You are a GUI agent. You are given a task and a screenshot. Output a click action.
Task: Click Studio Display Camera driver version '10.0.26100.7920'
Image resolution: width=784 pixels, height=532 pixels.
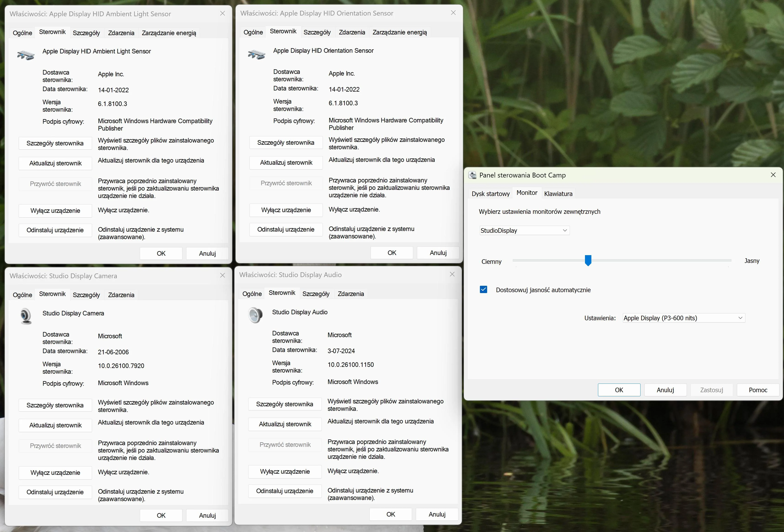tap(121, 366)
